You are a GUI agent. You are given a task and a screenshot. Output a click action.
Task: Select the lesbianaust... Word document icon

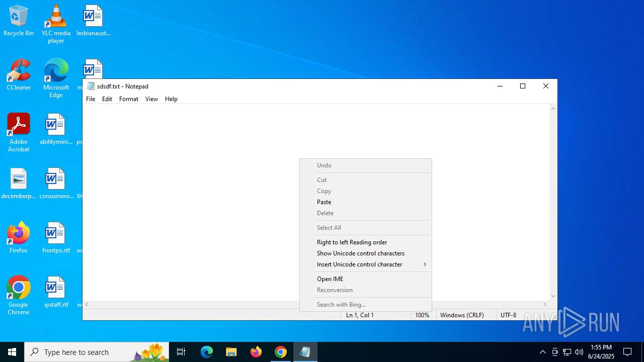[x=94, y=21]
